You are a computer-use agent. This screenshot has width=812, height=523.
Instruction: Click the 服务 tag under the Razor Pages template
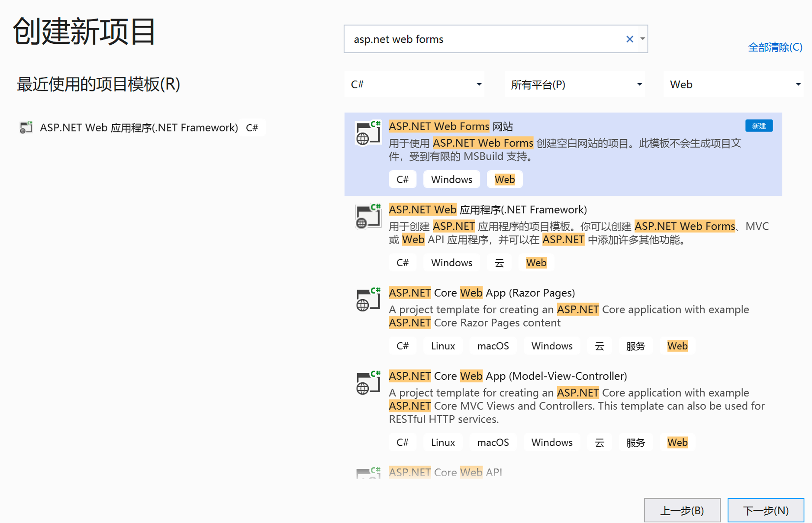point(635,346)
